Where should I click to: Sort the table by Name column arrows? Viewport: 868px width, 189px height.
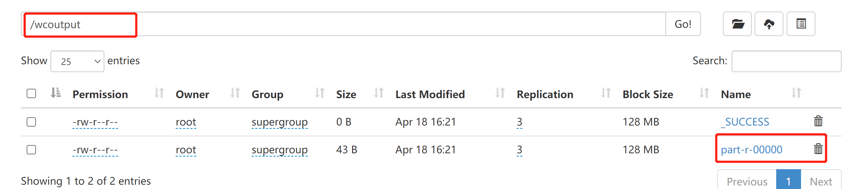tap(796, 93)
